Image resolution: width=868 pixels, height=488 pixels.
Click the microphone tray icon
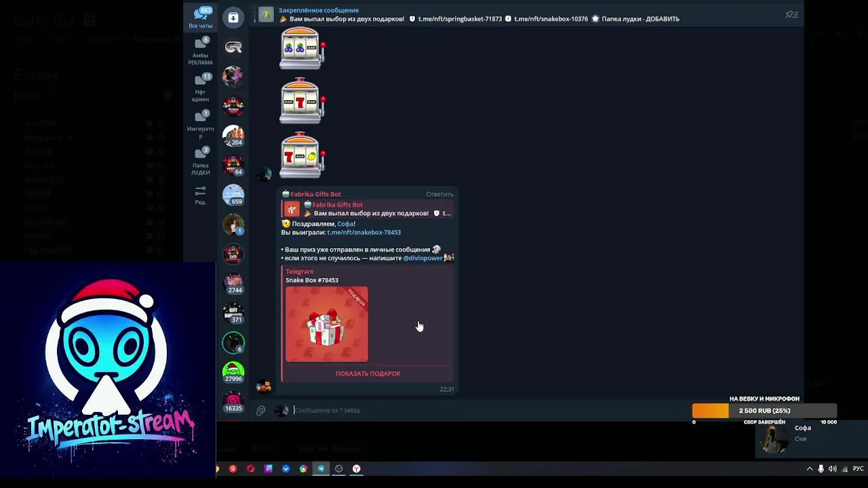[821, 469]
